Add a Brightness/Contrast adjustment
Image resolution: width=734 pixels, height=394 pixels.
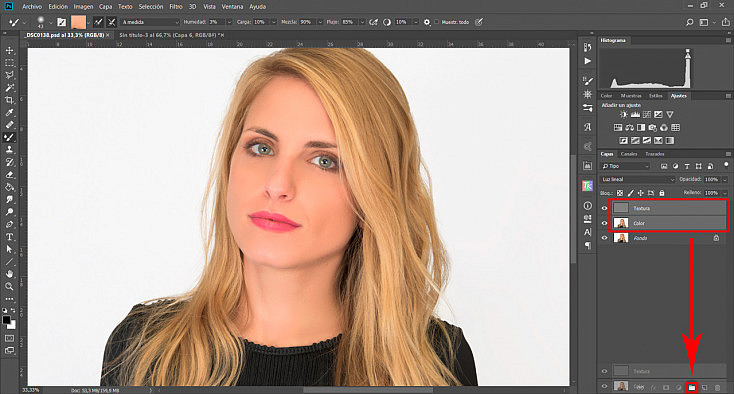pyautogui.click(x=624, y=114)
